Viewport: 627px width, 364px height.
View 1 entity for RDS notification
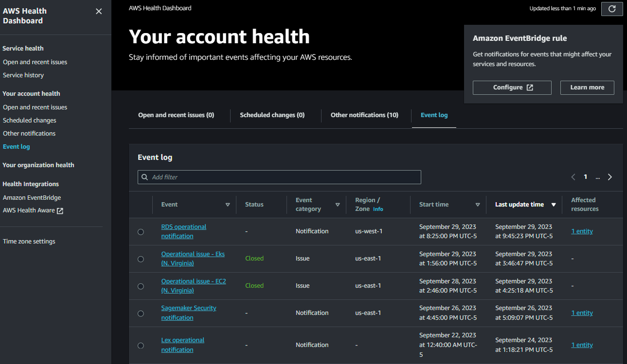click(582, 231)
